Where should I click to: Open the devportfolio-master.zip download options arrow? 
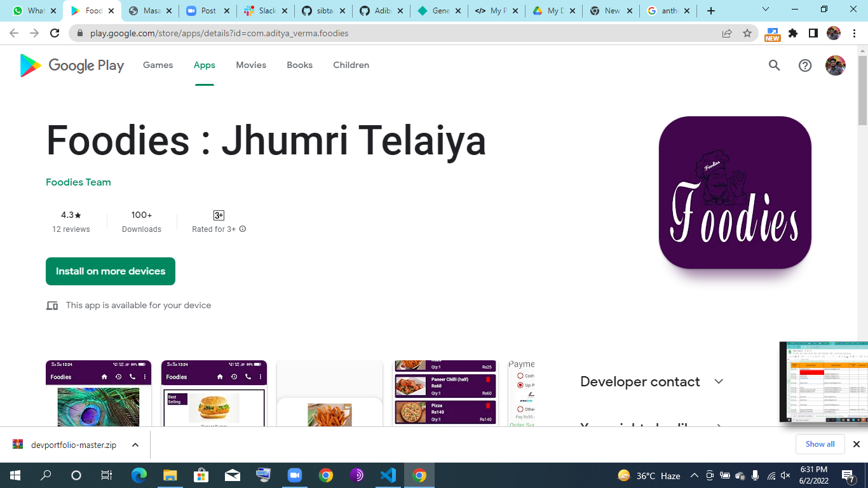pos(135,445)
